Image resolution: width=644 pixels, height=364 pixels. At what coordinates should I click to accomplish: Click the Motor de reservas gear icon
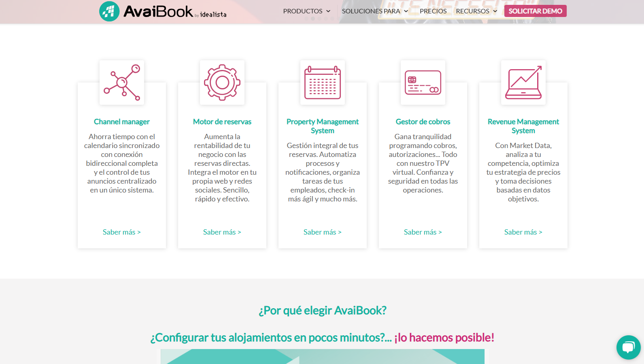pos(222,83)
